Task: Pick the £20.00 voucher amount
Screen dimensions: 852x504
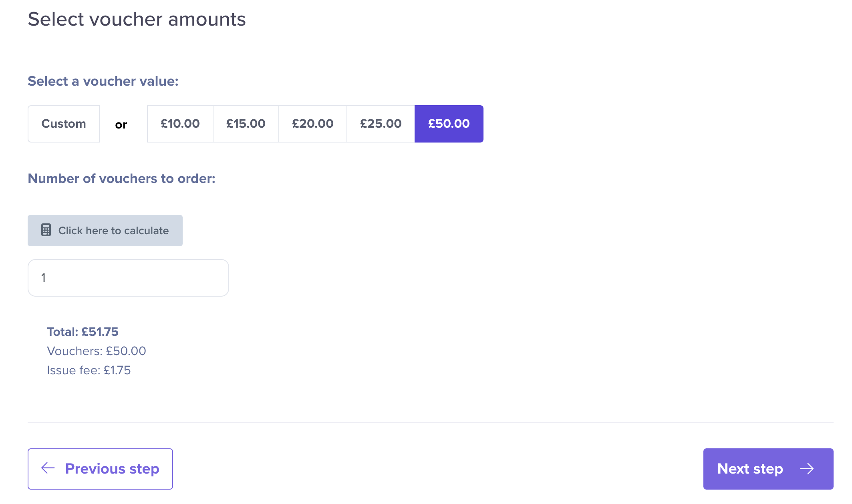Action: [x=312, y=124]
